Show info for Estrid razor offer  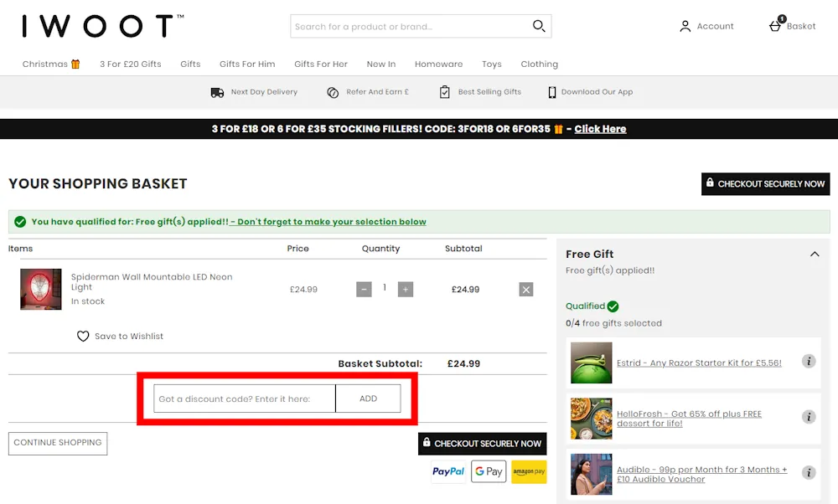tap(809, 362)
